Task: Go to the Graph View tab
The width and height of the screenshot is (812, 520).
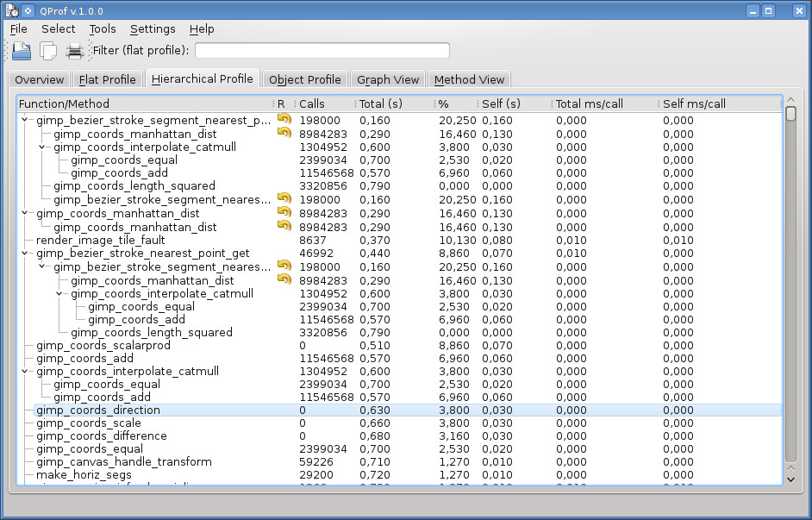Action: 388,79
